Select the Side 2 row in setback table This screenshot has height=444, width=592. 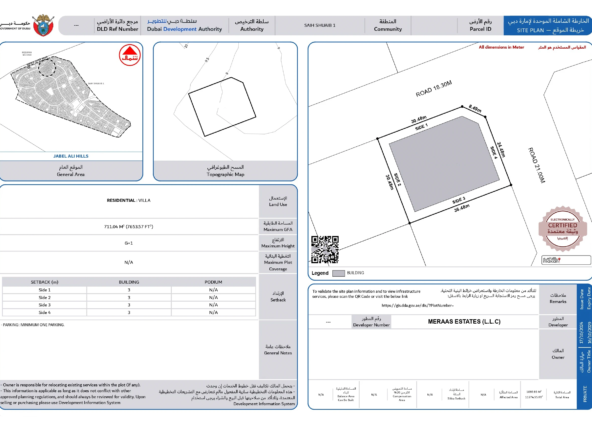coord(129,298)
